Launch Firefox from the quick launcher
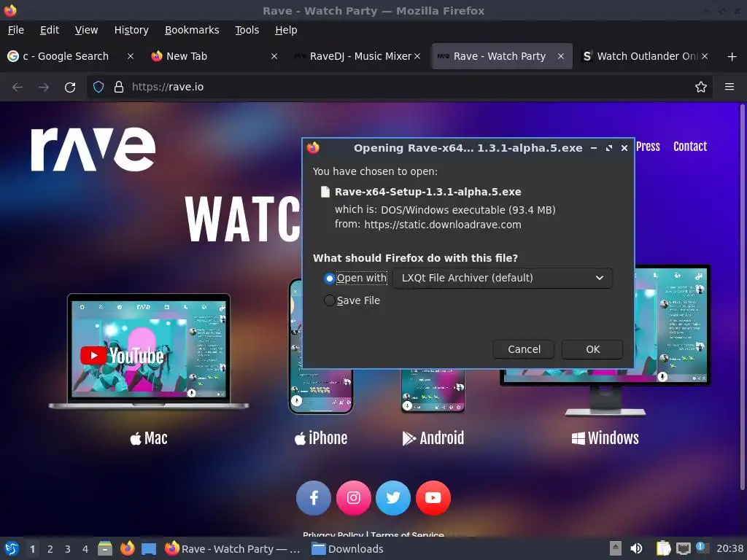The height and width of the screenshot is (560, 747). [127, 549]
